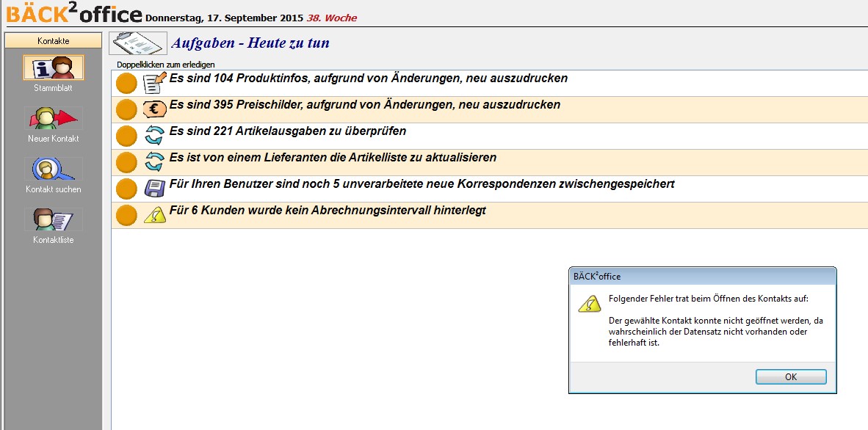Click orange status circle for 395 Preisschilder
This screenshot has width=868, height=430.
tap(127, 109)
